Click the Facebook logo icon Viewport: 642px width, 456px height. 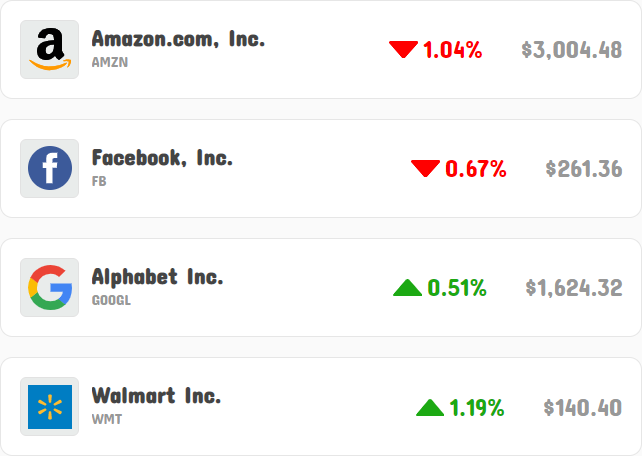click(50, 168)
